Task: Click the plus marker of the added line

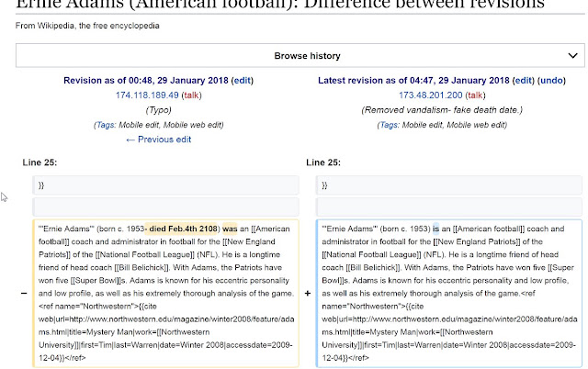Action: coord(308,294)
